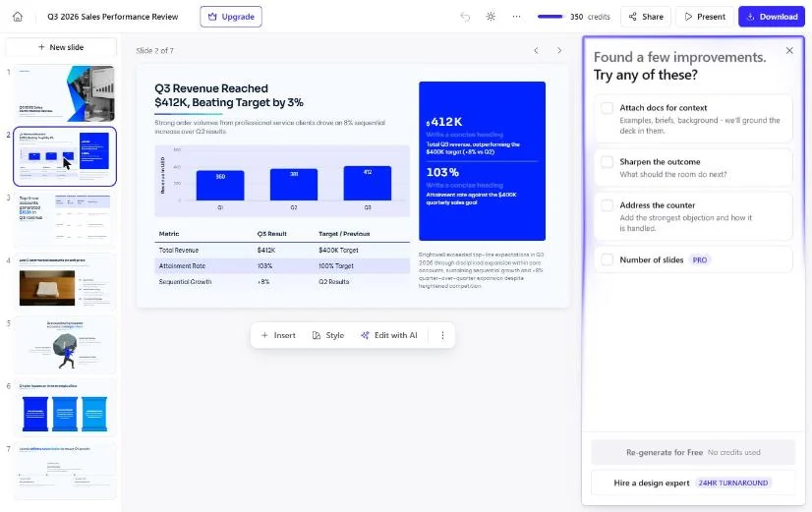This screenshot has width=812, height=512.
Task: Click the credits progress bar
Action: click(550, 17)
